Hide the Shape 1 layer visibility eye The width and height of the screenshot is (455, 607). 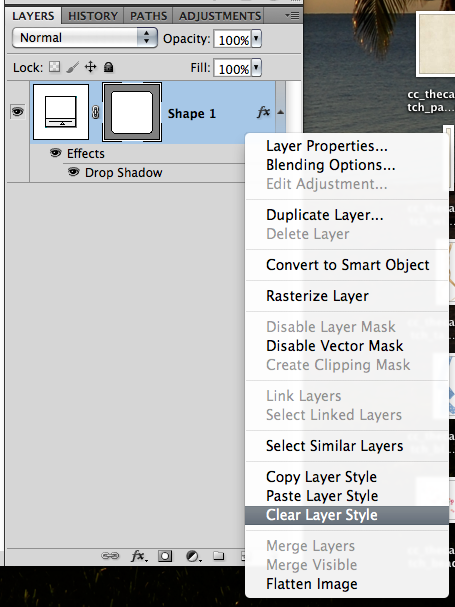pyautogui.click(x=17, y=112)
